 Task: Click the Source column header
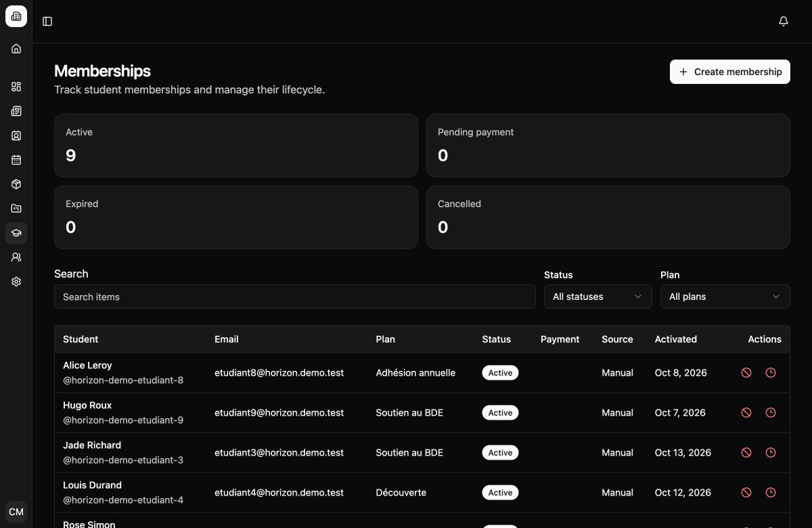tap(618, 339)
